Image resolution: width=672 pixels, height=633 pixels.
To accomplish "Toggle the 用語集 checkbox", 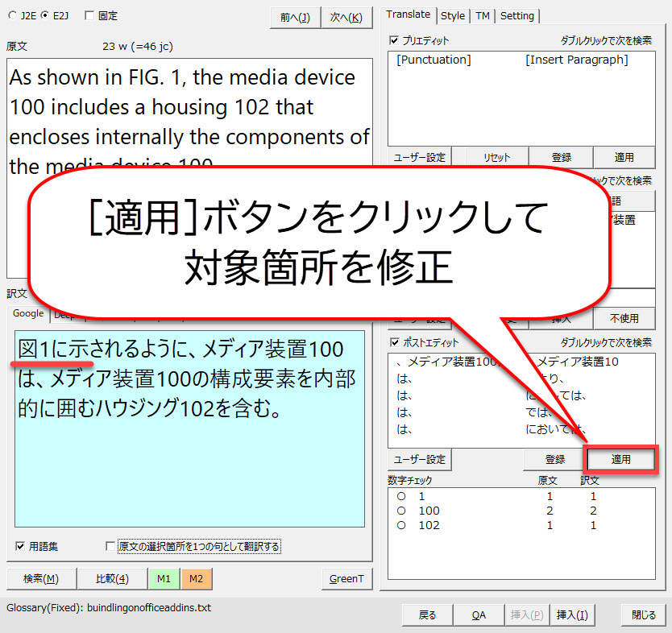I will (x=20, y=546).
